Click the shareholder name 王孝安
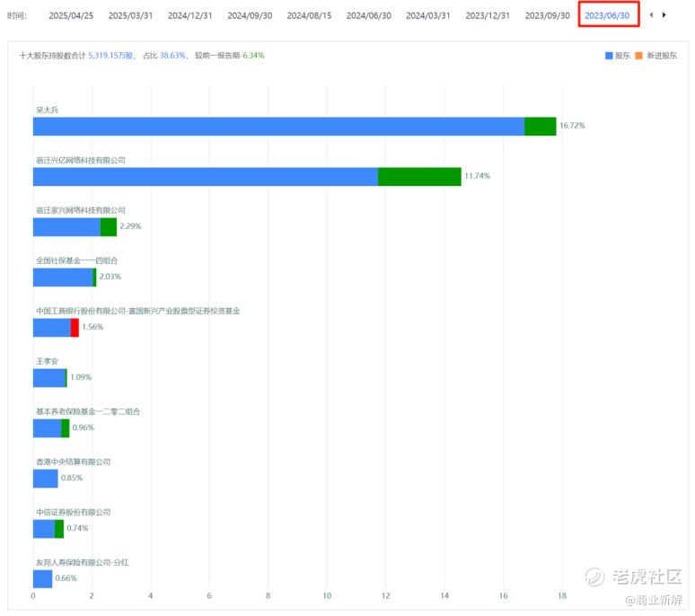695x616 pixels. pyautogui.click(x=47, y=362)
